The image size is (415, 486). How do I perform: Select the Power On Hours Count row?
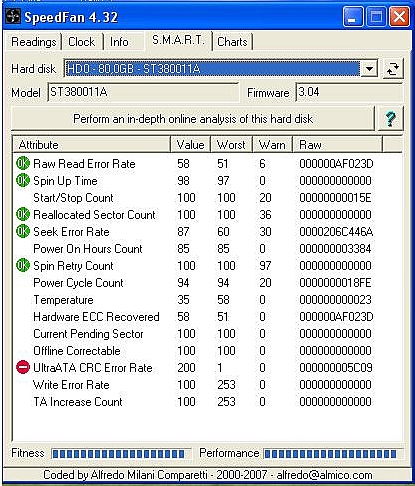pyautogui.click(x=207, y=249)
